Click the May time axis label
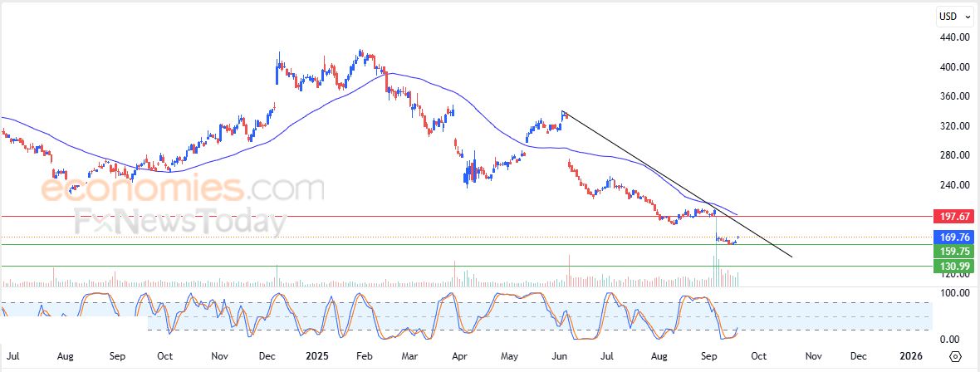The image size is (980, 372). click(x=509, y=356)
